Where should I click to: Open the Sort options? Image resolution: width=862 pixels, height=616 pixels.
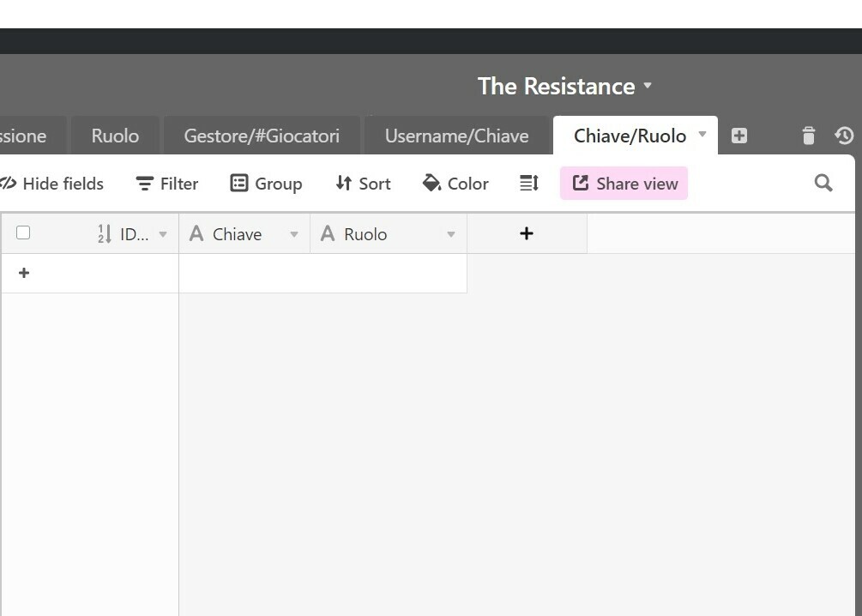pos(364,184)
